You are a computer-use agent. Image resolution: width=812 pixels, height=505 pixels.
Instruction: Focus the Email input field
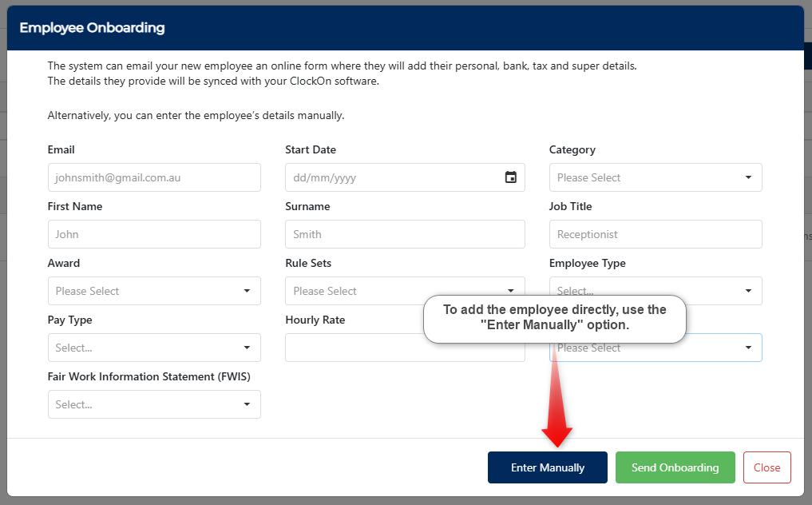tap(153, 177)
